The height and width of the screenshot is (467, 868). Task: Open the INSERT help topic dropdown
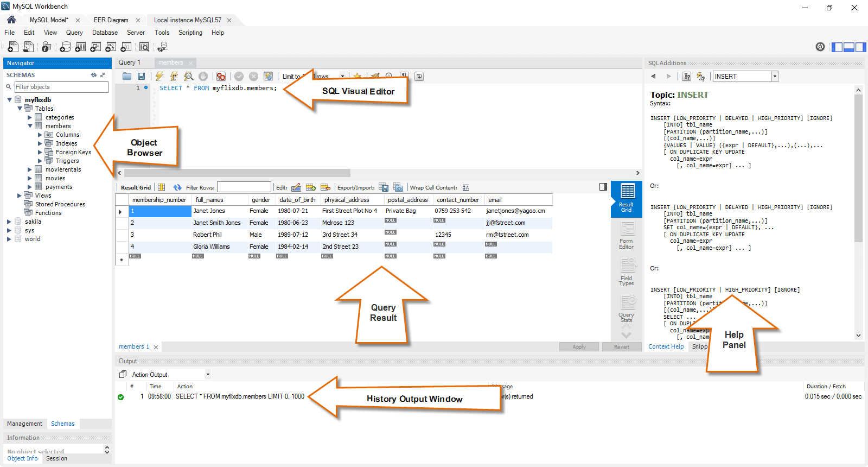775,77
